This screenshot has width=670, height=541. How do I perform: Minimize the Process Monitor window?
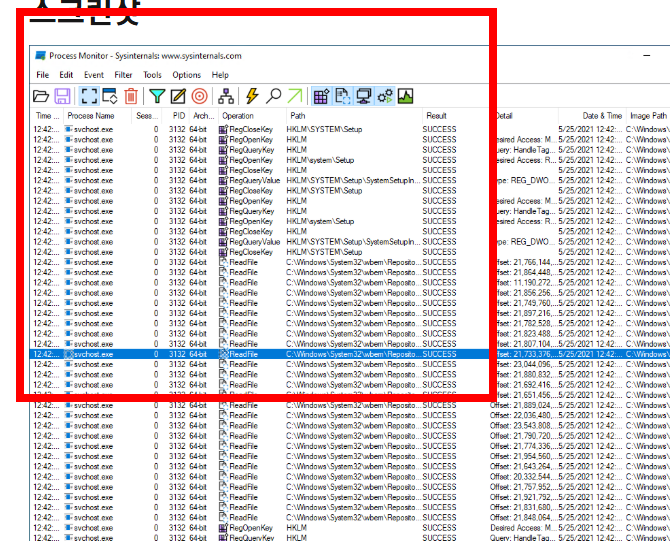click(646, 56)
